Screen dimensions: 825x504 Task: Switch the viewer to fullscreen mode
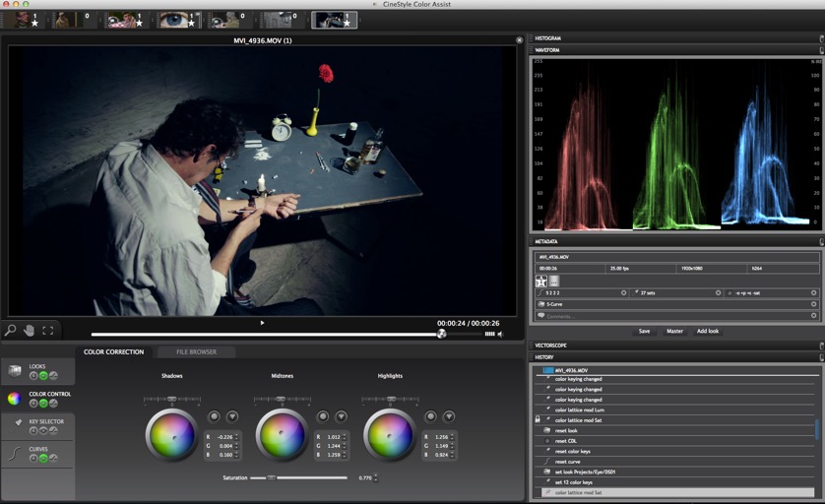coord(48,331)
